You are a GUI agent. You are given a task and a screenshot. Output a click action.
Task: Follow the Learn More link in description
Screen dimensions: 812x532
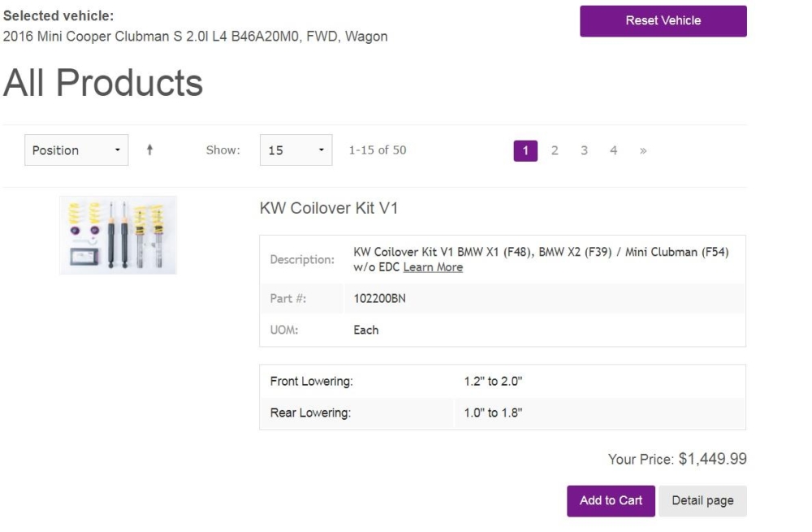(x=433, y=267)
